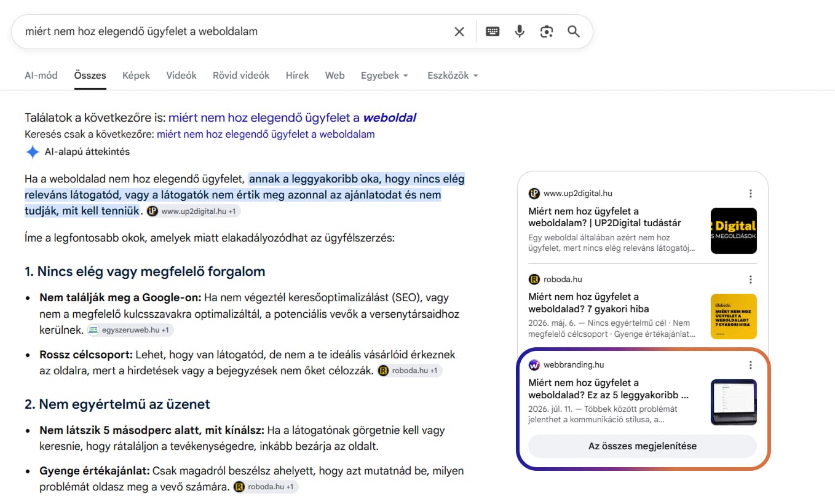Search by image with the lens icon
835x504 pixels.
pos(547,31)
